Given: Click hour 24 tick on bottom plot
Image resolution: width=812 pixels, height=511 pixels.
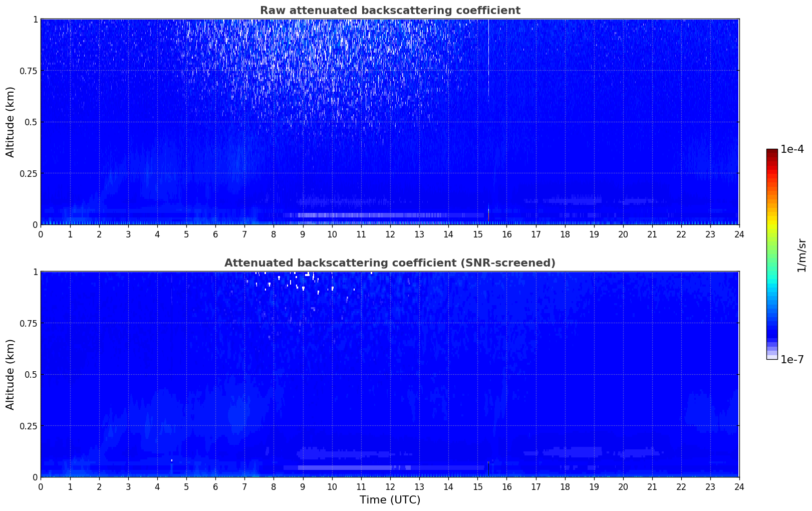Looking at the screenshot, I should pyautogui.click(x=739, y=486).
